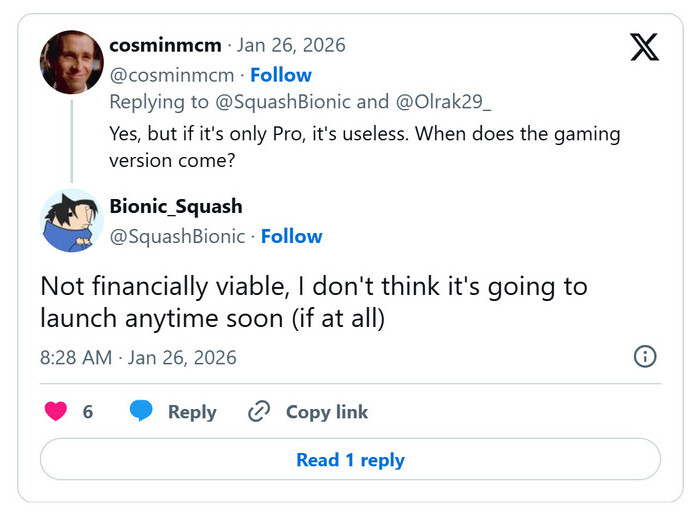This screenshot has height=517, width=699.
Task: Click the Jan 26, 2026 date beside cosminmcm
Action: click(x=290, y=45)
